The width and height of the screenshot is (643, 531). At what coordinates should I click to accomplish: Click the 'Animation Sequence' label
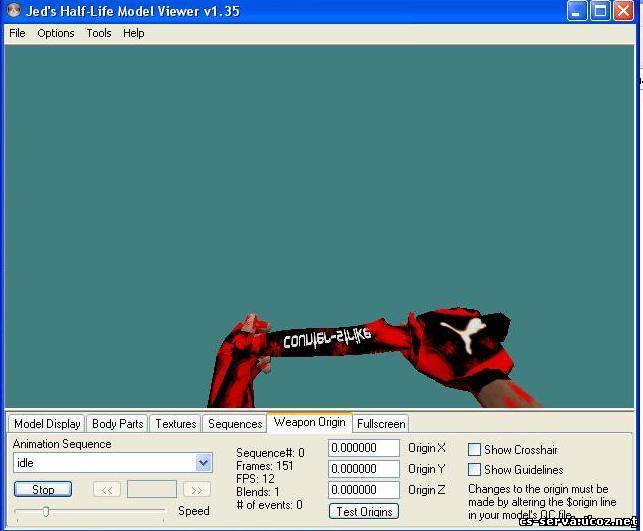62,444
